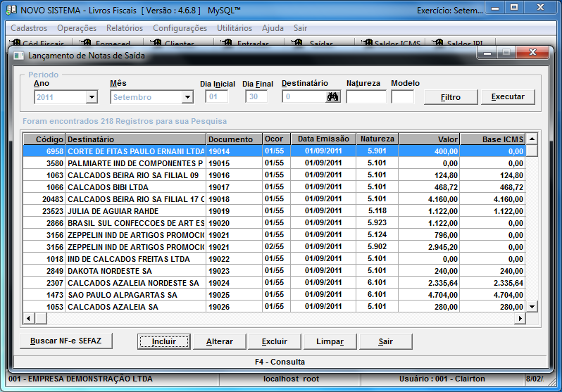
Task: Select row JULIA DE AGUIAR RAHDE
Action: tap(274, 211)
